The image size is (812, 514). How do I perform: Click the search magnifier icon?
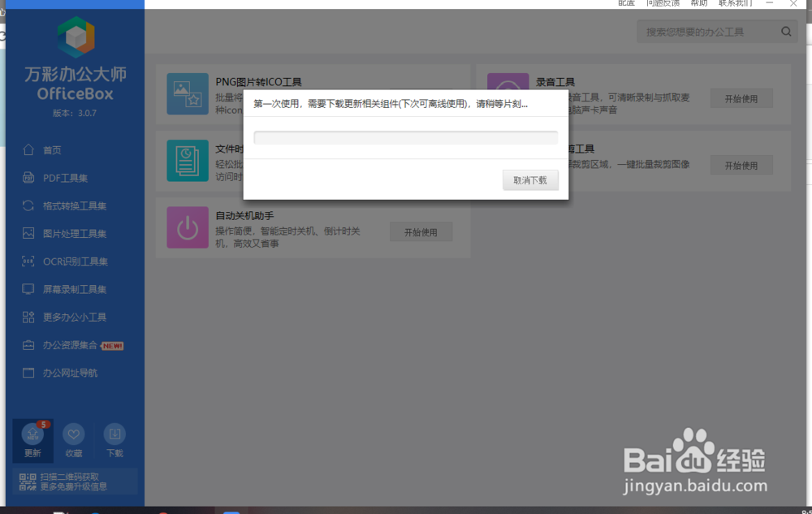click(786, 32)
